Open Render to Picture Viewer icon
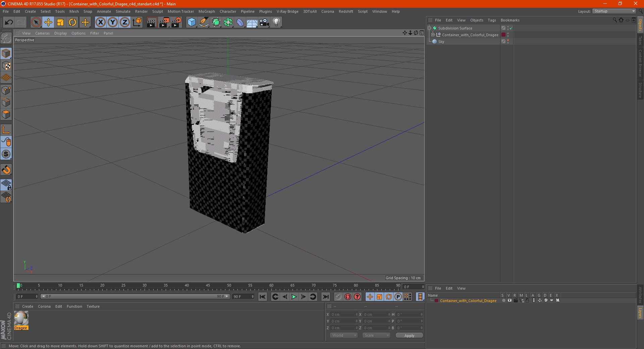 164,22
